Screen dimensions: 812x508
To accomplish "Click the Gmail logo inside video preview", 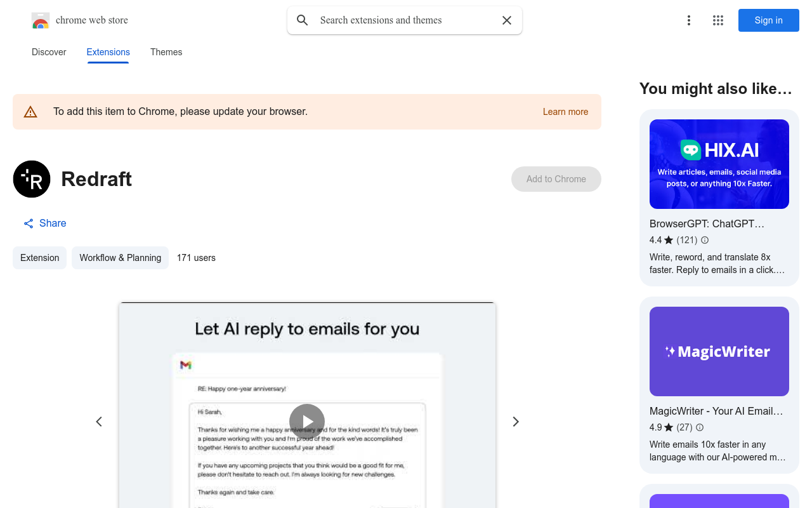I will point(186,365).
